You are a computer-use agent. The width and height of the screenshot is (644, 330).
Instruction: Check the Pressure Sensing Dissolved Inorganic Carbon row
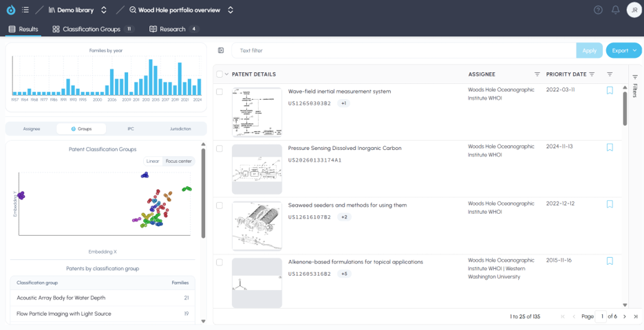219,148
